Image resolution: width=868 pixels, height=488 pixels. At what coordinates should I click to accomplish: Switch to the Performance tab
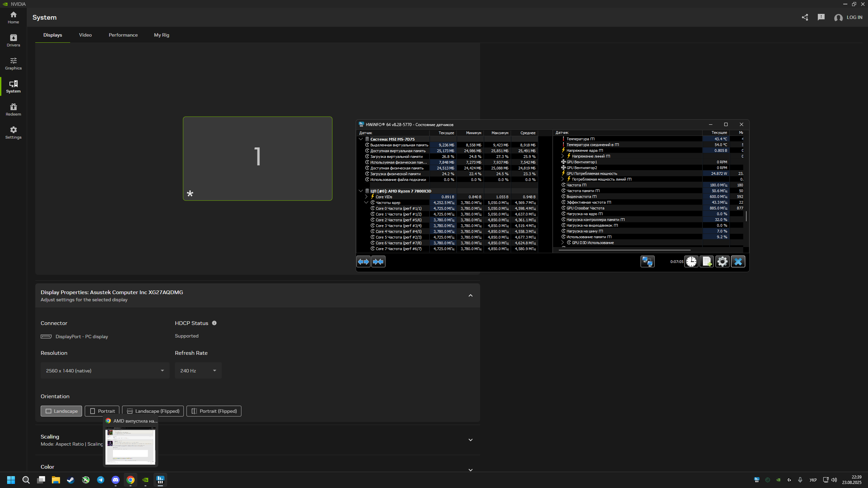coord(123,35)
